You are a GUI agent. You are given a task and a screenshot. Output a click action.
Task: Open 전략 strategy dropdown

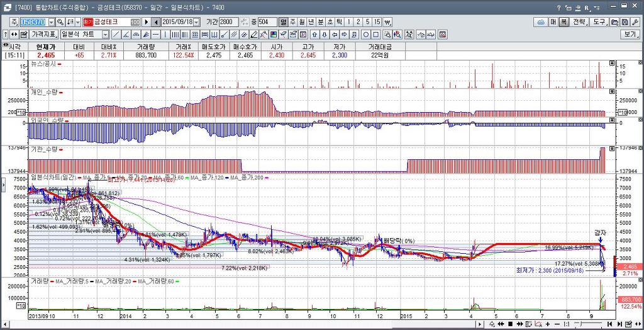579,22
